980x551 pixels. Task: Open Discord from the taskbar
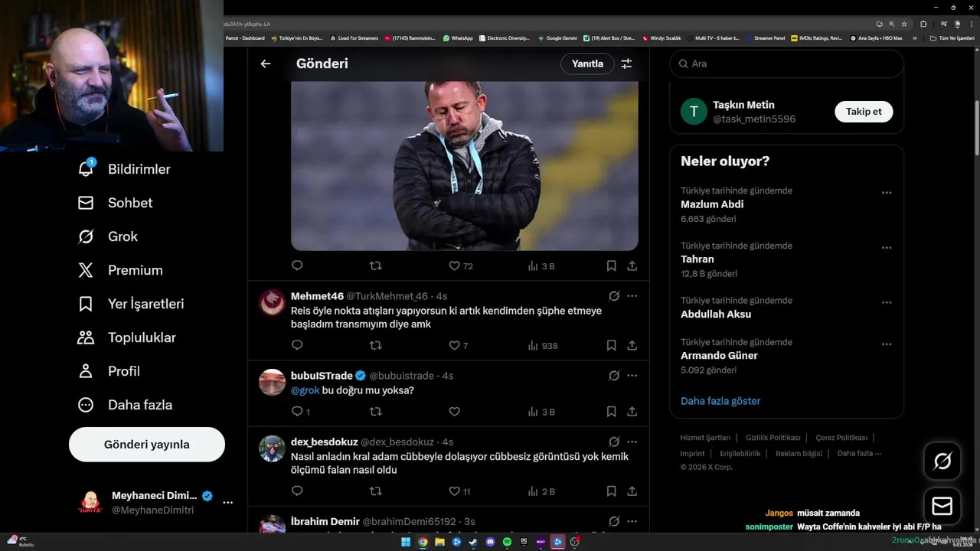(490, 542)
